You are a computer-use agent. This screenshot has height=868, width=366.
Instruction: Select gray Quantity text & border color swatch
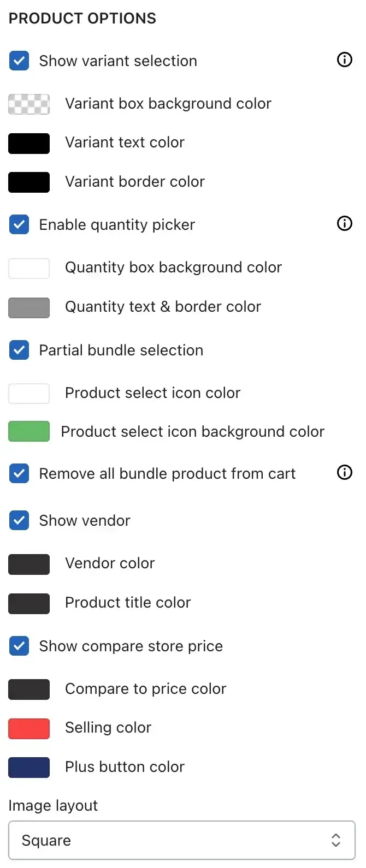tap(29, 307)
